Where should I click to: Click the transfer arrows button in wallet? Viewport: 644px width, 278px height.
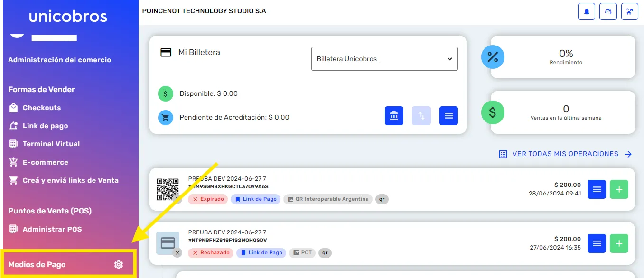tap(421, 116)
